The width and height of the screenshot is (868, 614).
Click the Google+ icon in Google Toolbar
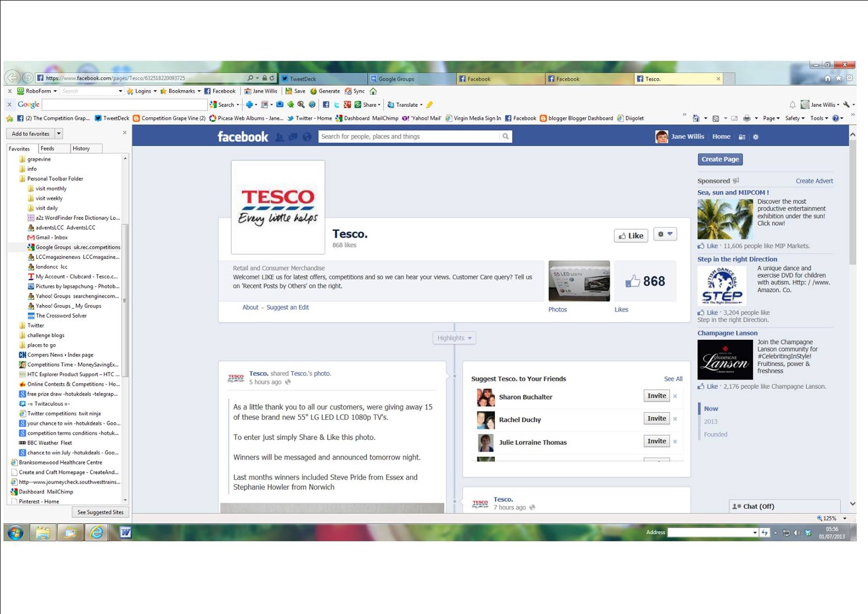tap(347, 105)
